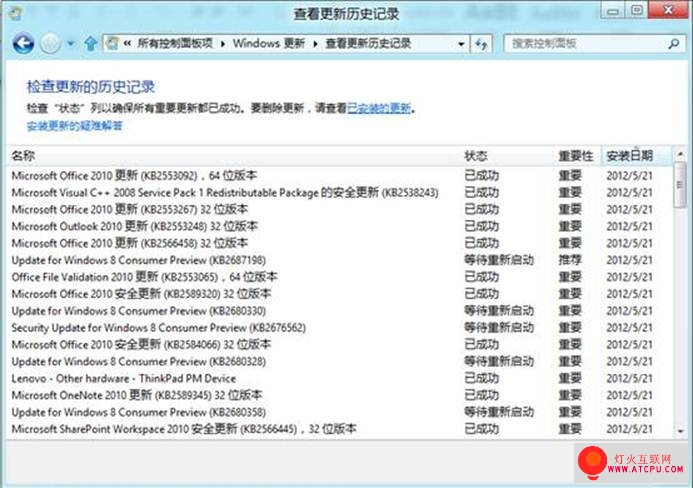The width and height of the screenshot is (693, 488).
Task: Expand arrow after 所有控制面板项 breadcrumb
Action: [223, 44]
